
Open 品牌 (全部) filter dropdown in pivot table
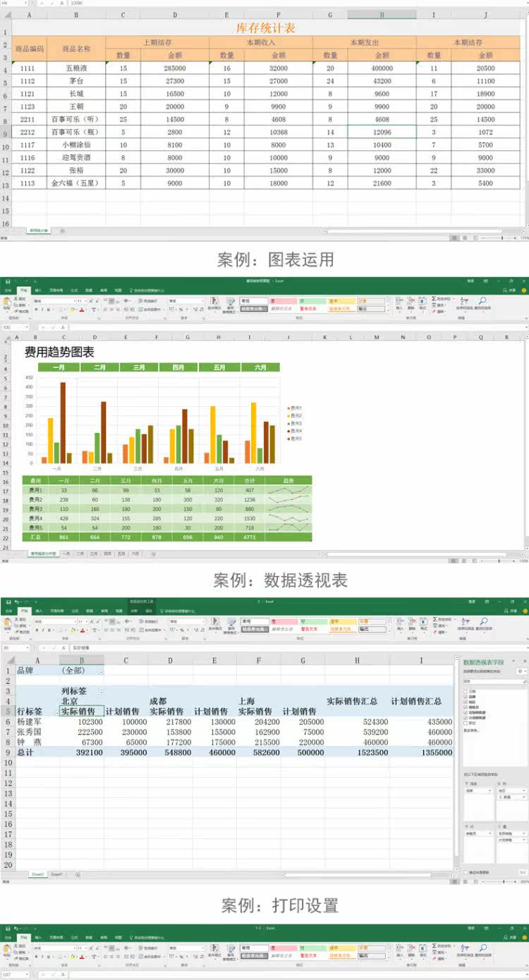(x=102, y=672)
